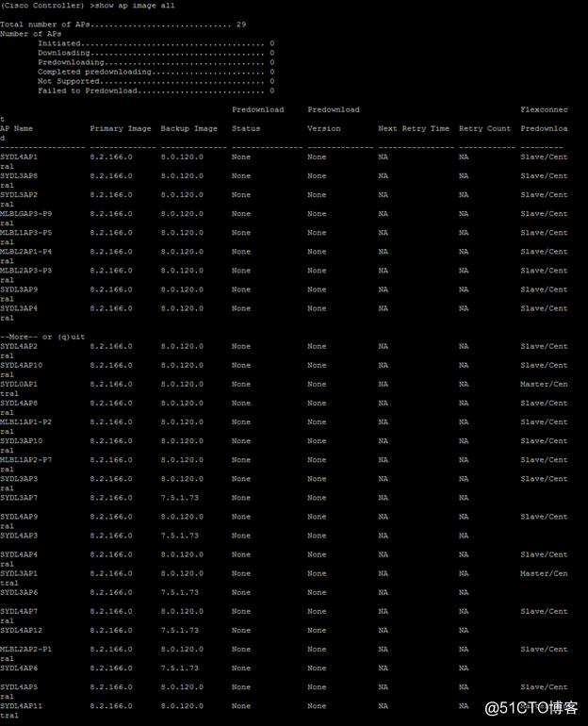Screen dimensions: 588x726
Task: Click the 'Next Retry Time' column header
Action: pos(414,128)
